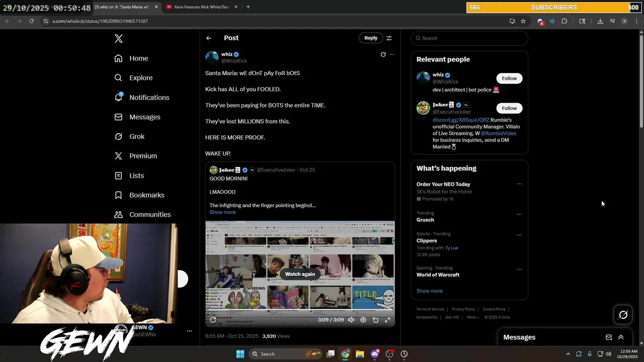Open Discord from taskbar
Image resolution: width=644 pixels, height=362 pixels.
coord(374,354)
